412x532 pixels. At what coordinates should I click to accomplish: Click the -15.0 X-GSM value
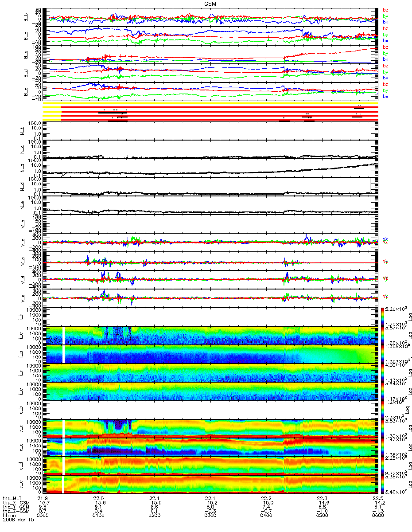pos(267,503)
